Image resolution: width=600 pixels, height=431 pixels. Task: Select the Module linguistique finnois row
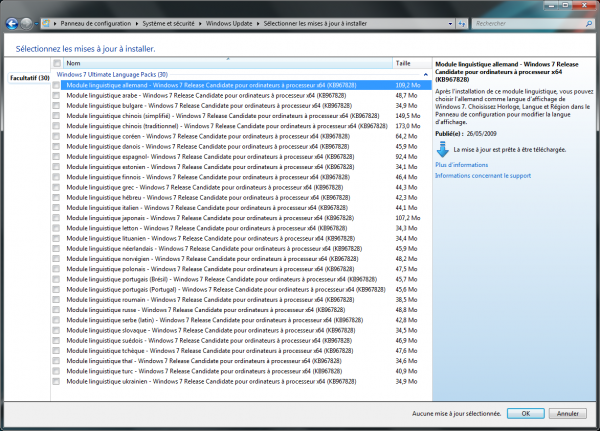[241, 177]
